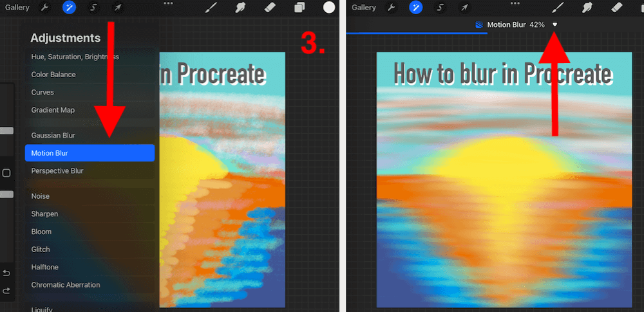Open Gallery in the right Procreate screen
This screenshot has height=312, width=644.
363,7
